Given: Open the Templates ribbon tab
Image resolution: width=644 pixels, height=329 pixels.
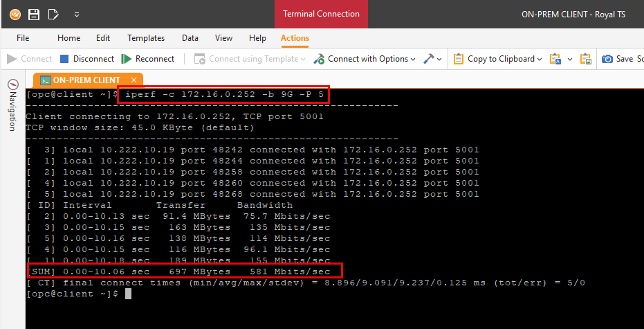Looking at the screenshot, I should click(146, 38).
